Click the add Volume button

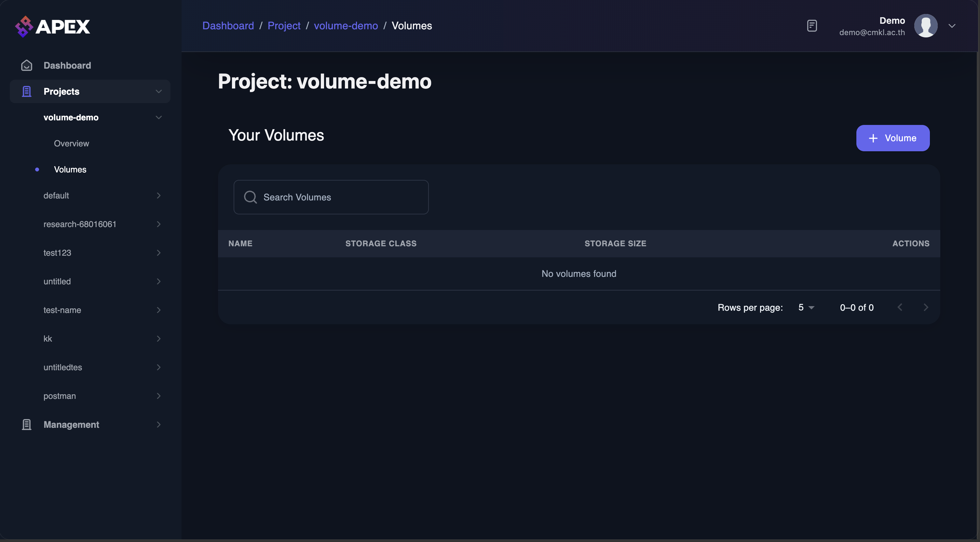point(893,138)
